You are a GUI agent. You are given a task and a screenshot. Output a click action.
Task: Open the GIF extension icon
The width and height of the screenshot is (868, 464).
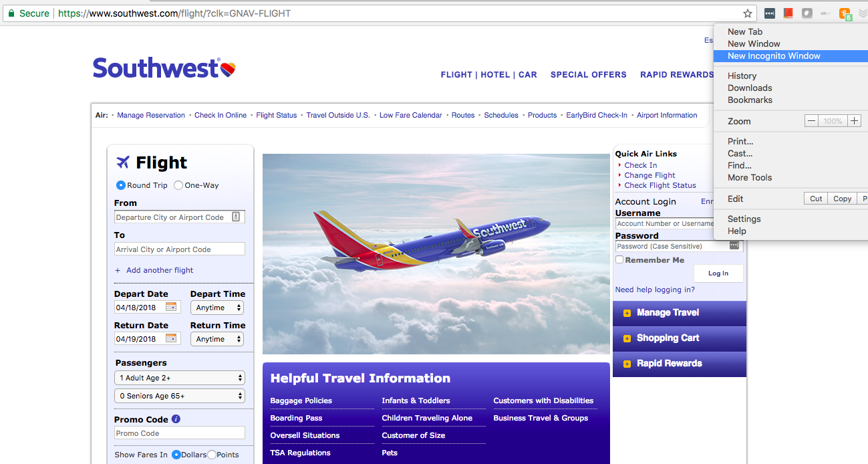(x=826, y=13)
